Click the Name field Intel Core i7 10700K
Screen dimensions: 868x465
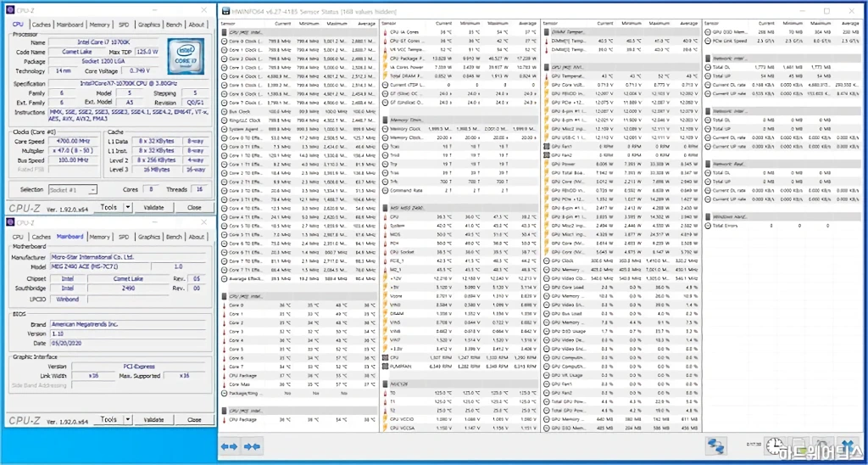point(105,42)
